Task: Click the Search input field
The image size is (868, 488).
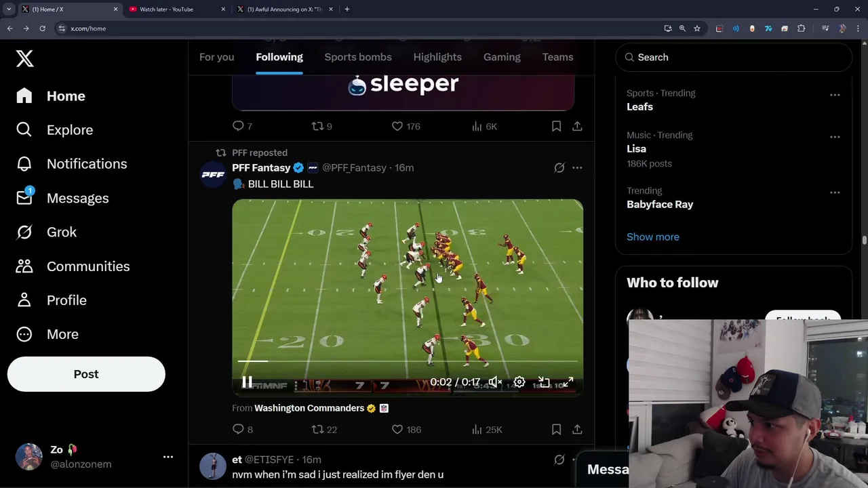Action: click(734, 58)
